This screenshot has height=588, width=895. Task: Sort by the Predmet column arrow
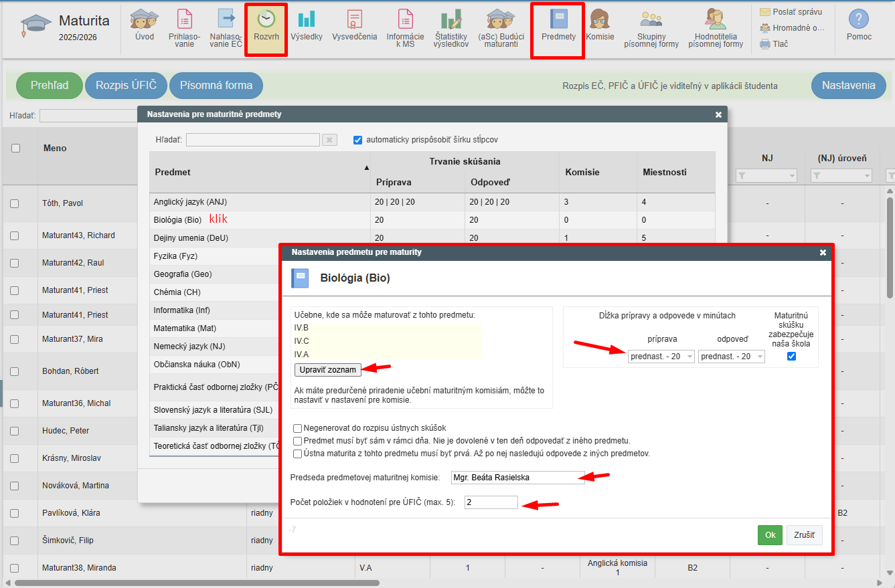(366, 167)
